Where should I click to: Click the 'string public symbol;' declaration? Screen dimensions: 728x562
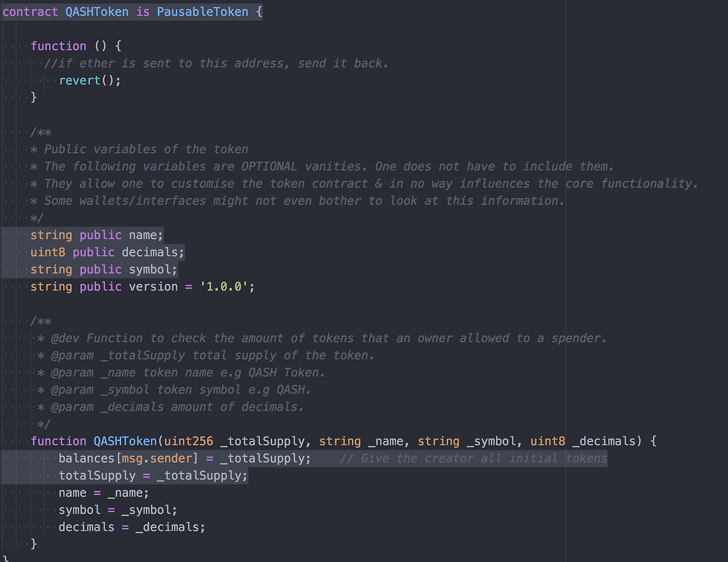pyautogui.click(x=104, y=269)
